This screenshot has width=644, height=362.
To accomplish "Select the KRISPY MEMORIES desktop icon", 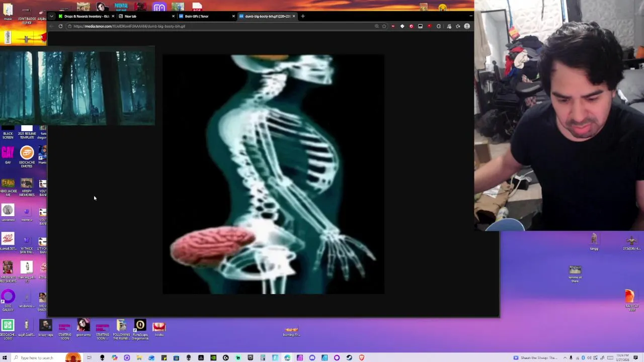I will [27, 187].
